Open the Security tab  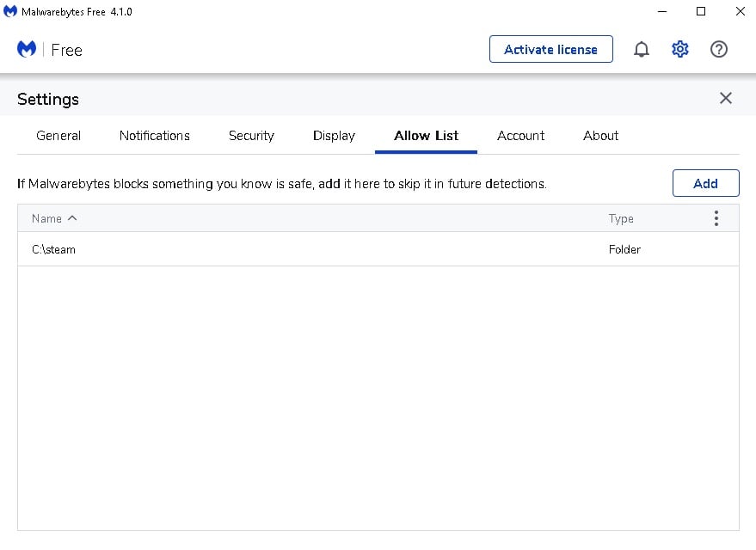[x=251, y=136]
